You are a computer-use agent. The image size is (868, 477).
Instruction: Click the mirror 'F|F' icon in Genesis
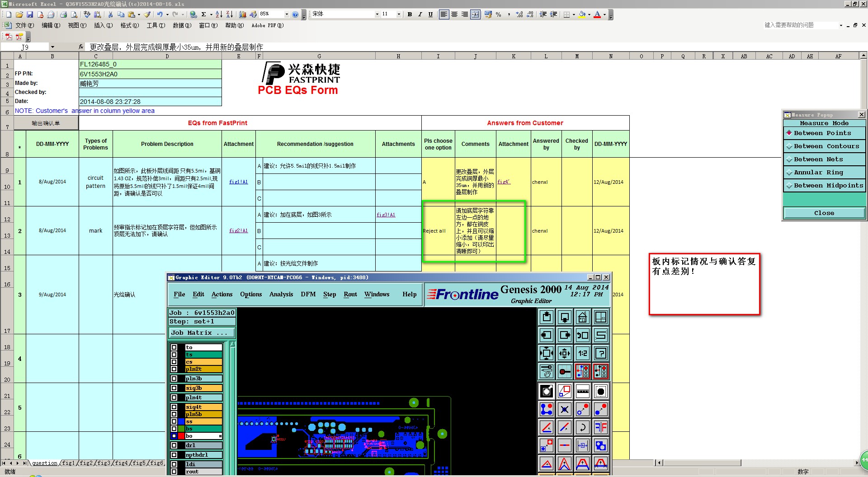pyautogui.click(x=601, y=427)
